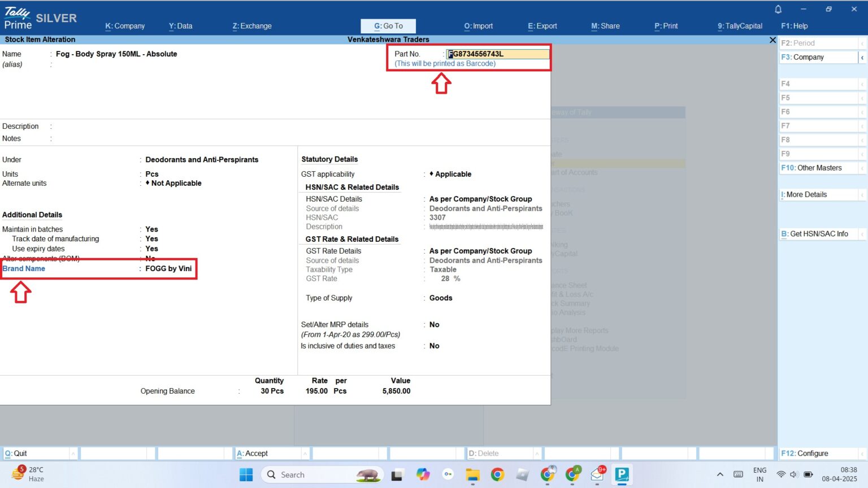
Task: Open the touch keyboard from the system tray
Action: [739, 474]
